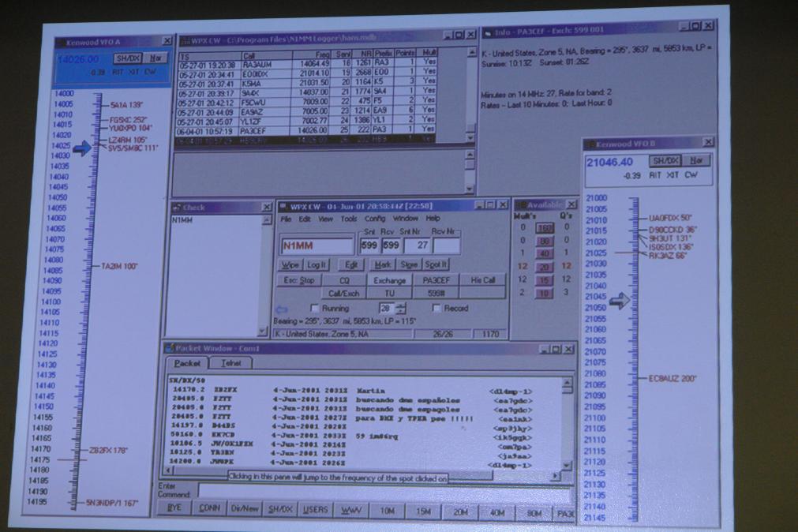The height and width of the screenshot is (532, 798).
Task: Click the Log It button
Action: point(317,264)
